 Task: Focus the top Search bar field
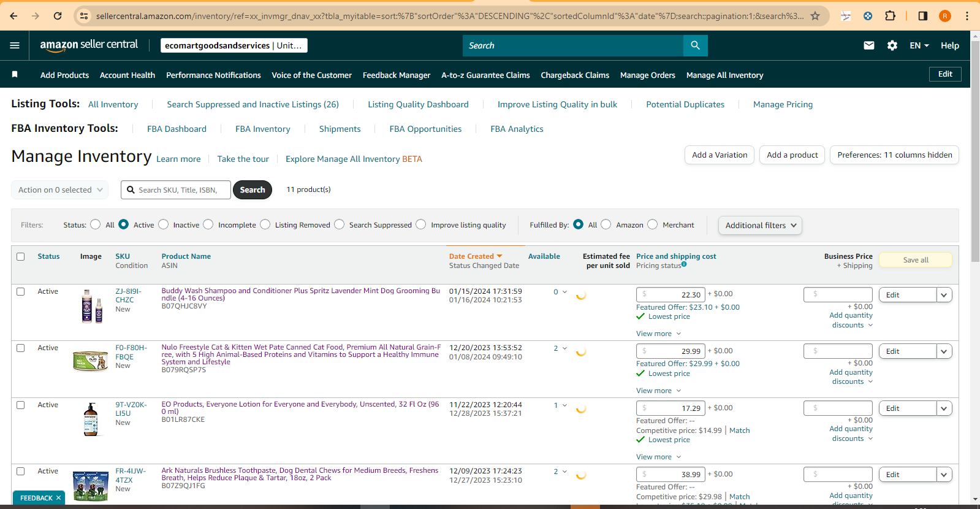point(573,45)
